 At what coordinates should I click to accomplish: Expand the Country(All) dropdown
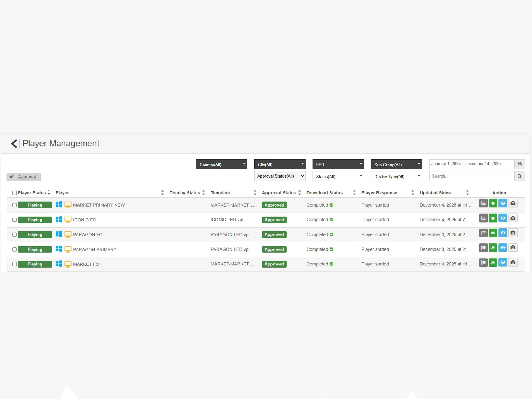[222, 165]
